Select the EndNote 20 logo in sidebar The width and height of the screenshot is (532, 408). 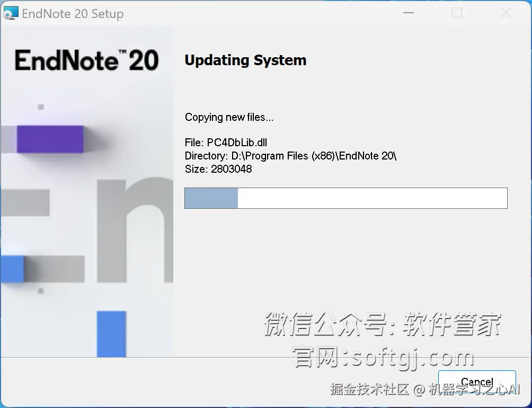pos(86,60)
